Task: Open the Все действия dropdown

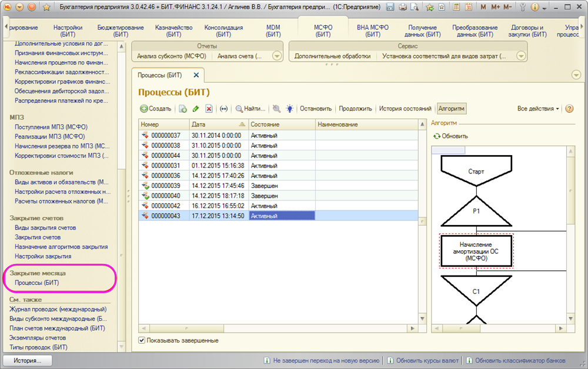Action: 538,109
